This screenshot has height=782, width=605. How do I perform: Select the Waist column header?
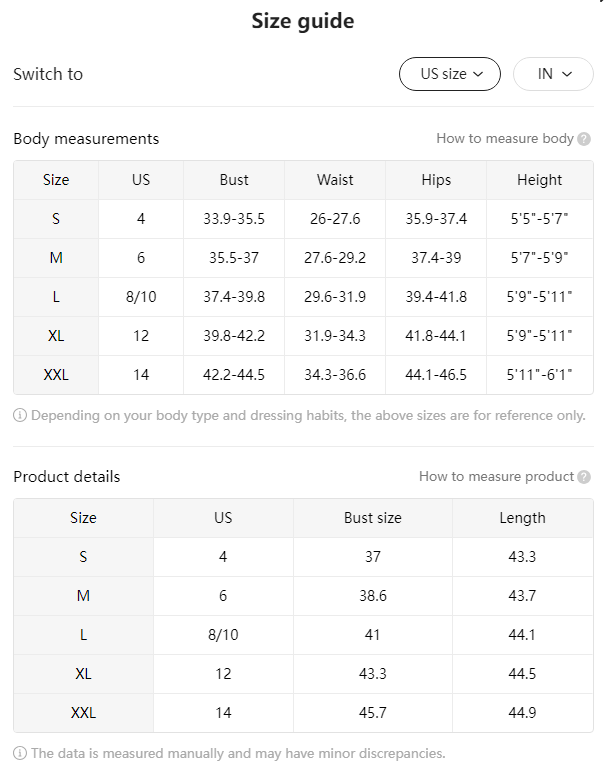click(335, 180)
